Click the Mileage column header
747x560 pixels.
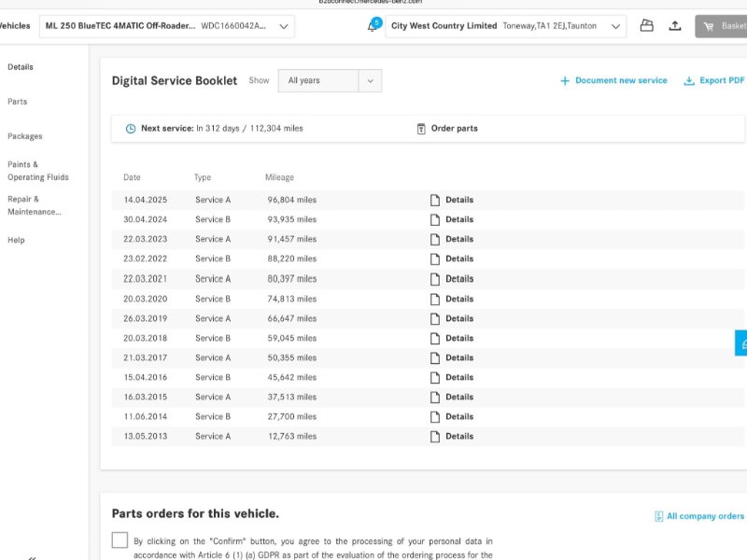pos(279,177)
